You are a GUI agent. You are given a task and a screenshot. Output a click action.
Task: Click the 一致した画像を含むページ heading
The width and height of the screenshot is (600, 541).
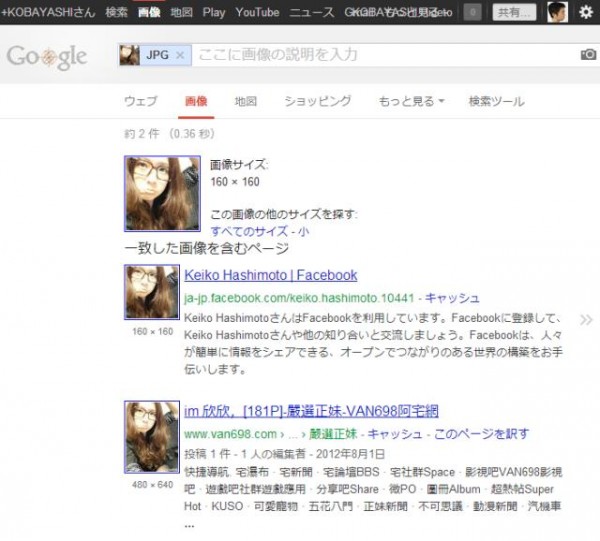[207, 248]
